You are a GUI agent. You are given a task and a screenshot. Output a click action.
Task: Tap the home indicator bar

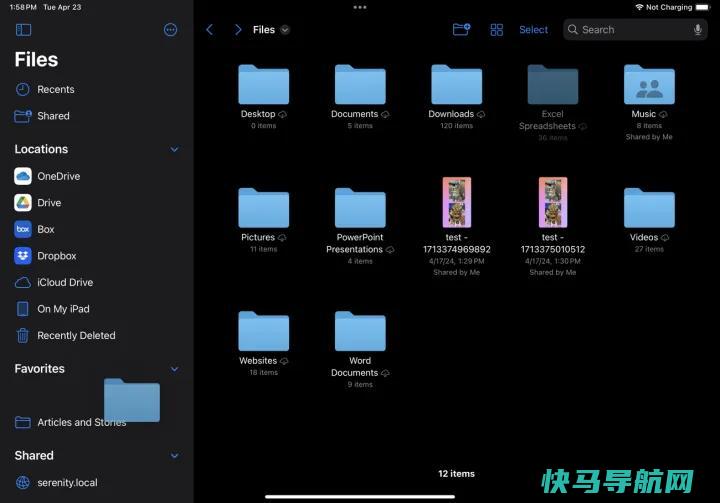(360, 497)
